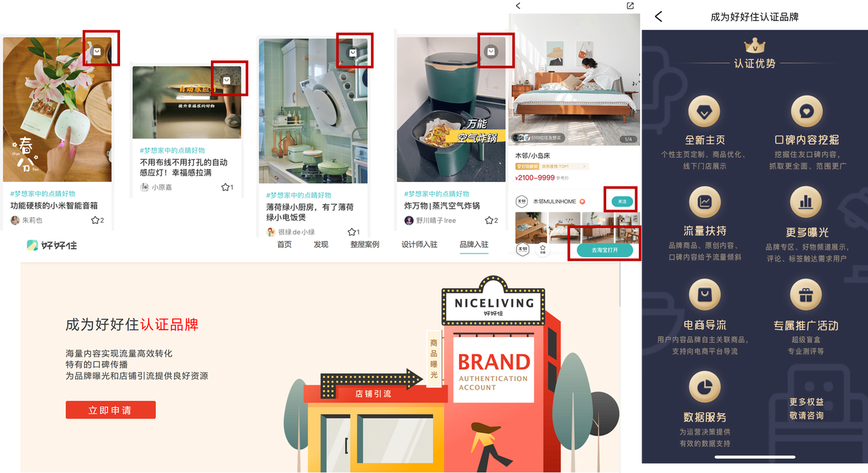The image size is (868, 473).
Task: Select the 数据服务 pie chart icon
Action: point(705,387)
